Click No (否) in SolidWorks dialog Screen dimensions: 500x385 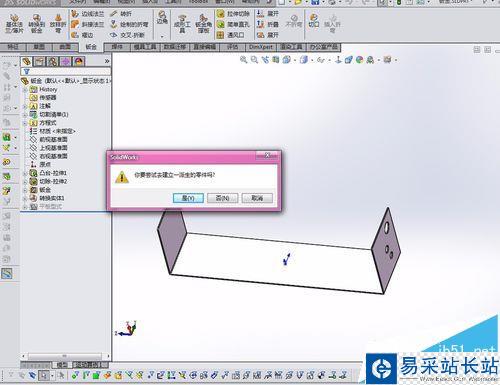coord(222,198)
